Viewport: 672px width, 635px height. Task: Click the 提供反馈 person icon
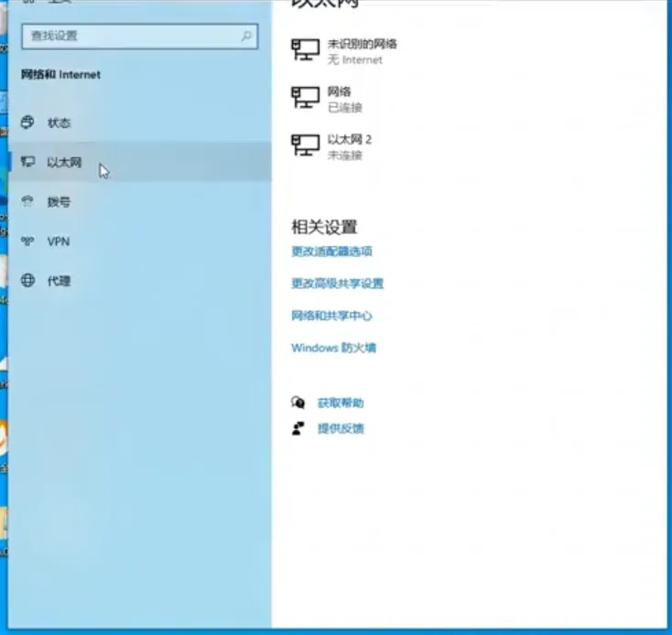298,428
